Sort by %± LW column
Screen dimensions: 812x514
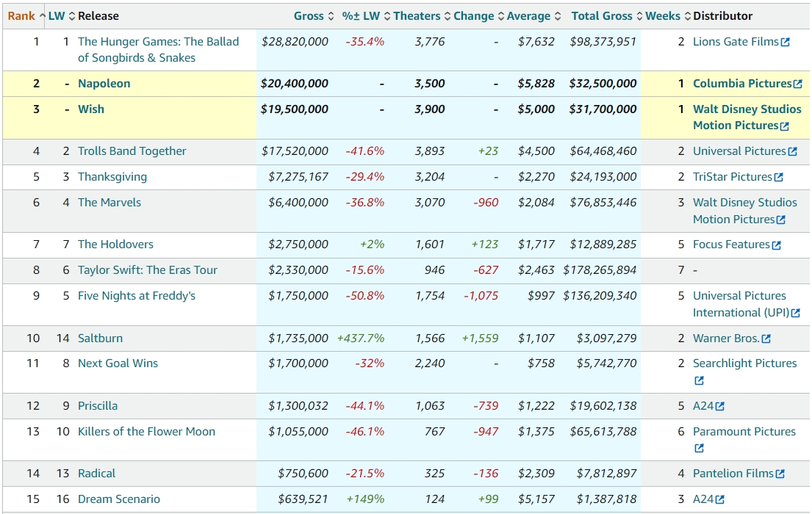pyautogui.click(x=366, y=16)
